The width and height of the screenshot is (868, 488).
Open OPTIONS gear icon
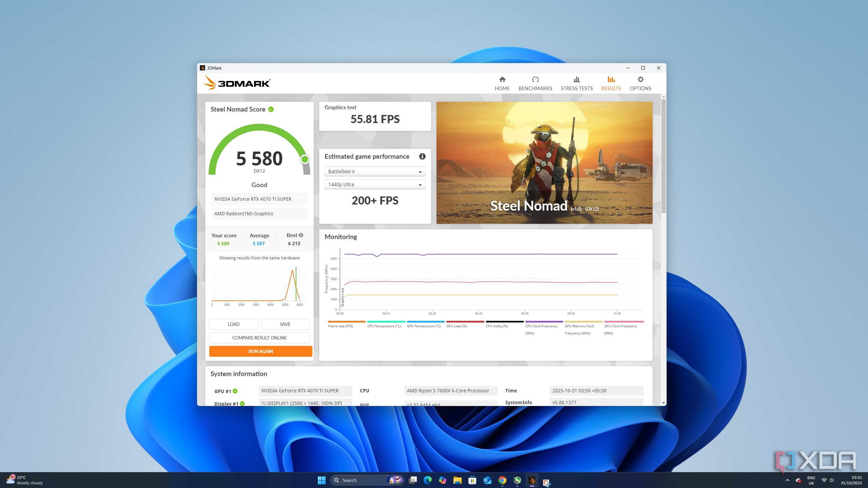(640, 80)
